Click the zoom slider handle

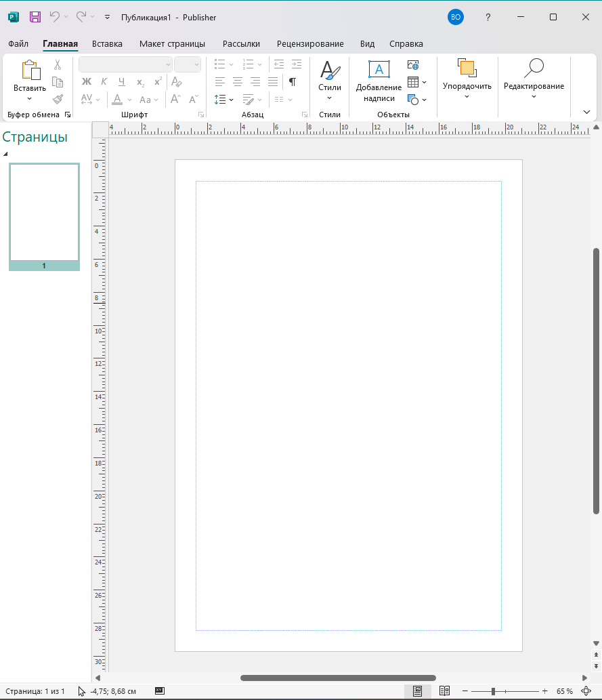coord(493,691)
